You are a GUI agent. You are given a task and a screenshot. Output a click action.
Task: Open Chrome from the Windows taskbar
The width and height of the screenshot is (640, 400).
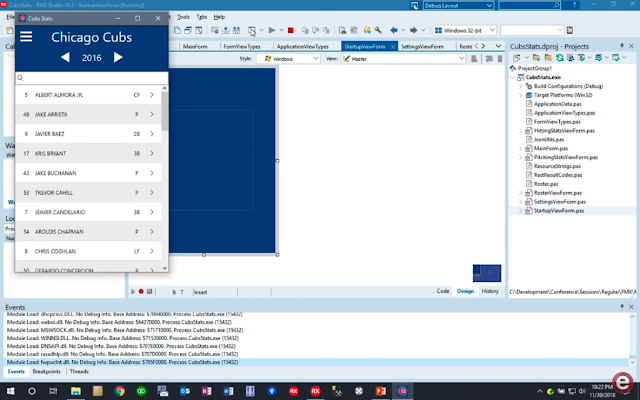[119, 391]
